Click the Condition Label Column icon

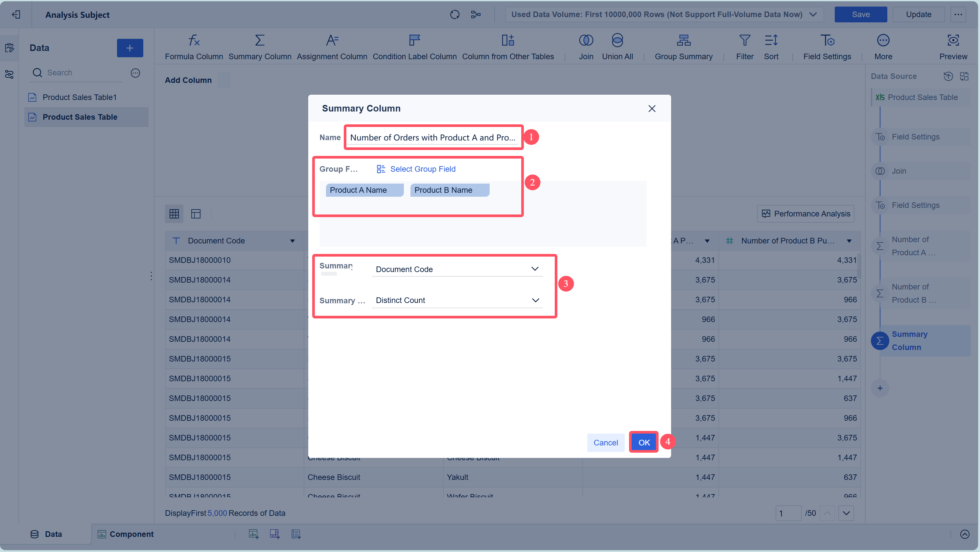(414, 40)
